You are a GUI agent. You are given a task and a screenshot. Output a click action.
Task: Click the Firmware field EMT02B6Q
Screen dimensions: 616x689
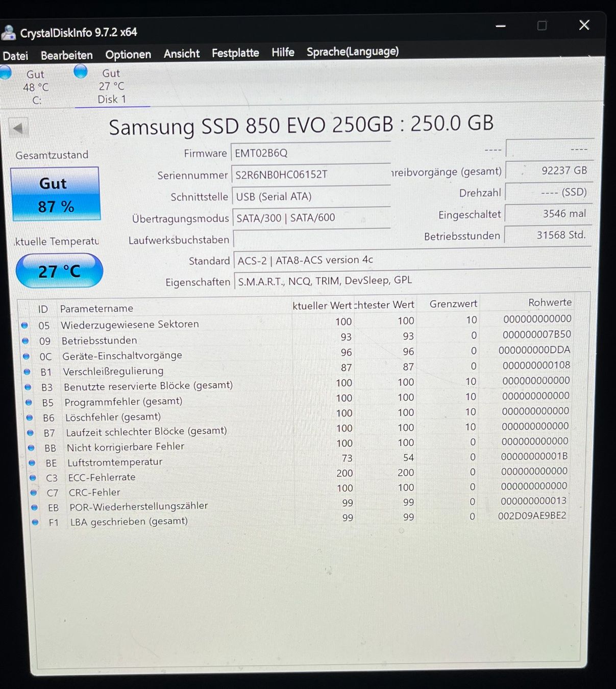(x=310, y=153)
